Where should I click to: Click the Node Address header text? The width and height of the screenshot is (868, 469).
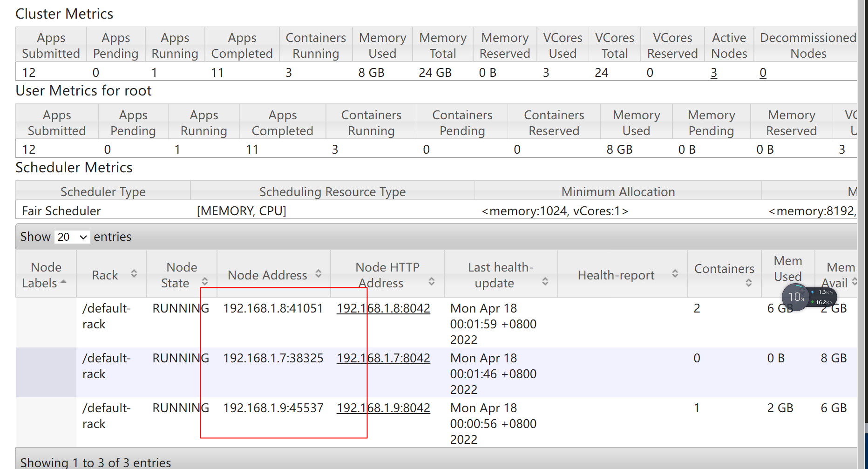[267, 275]
